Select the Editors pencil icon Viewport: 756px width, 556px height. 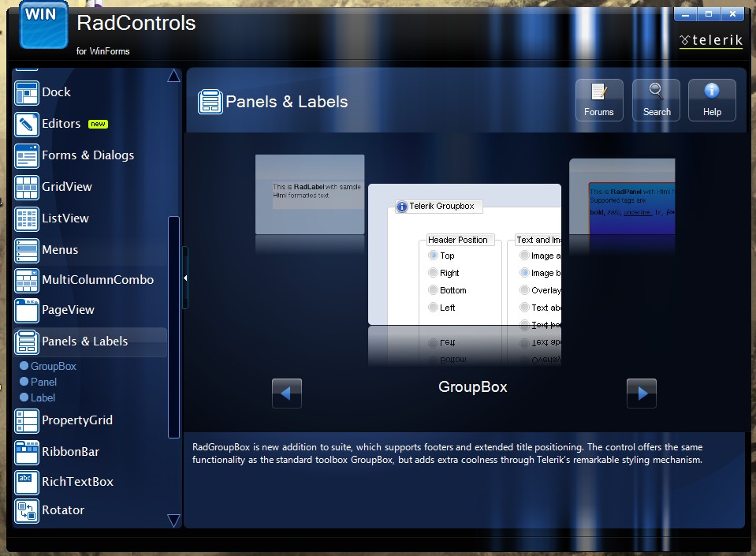coord(27,124)
